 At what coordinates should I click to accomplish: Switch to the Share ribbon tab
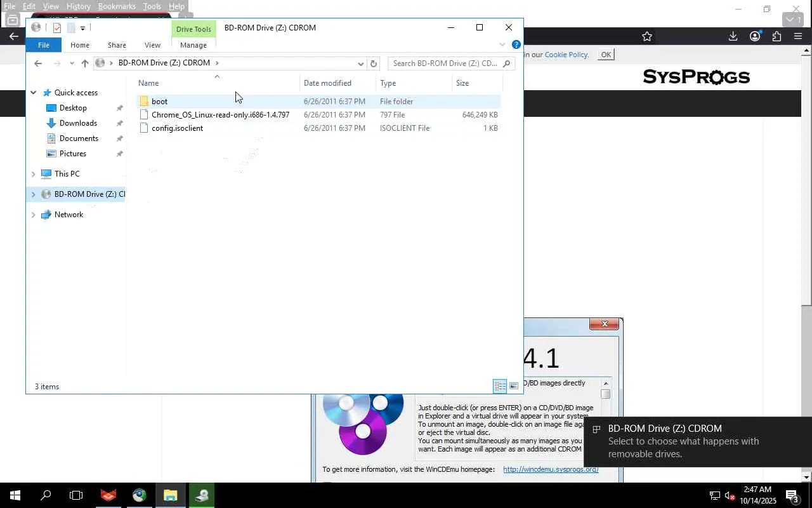[117, 45]
